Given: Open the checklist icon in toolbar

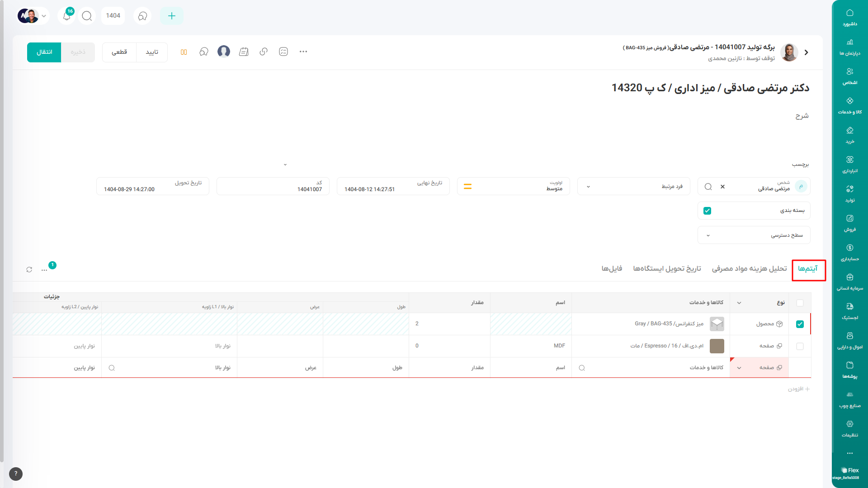Looking at the screenshot, I should pyautogui.click(x=283, y=52).
